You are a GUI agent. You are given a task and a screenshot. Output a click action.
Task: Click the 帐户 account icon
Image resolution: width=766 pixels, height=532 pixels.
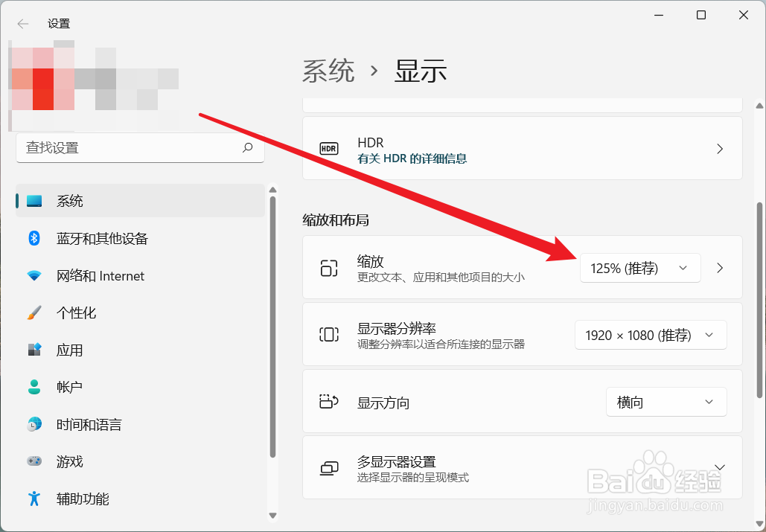coord(34,387)
